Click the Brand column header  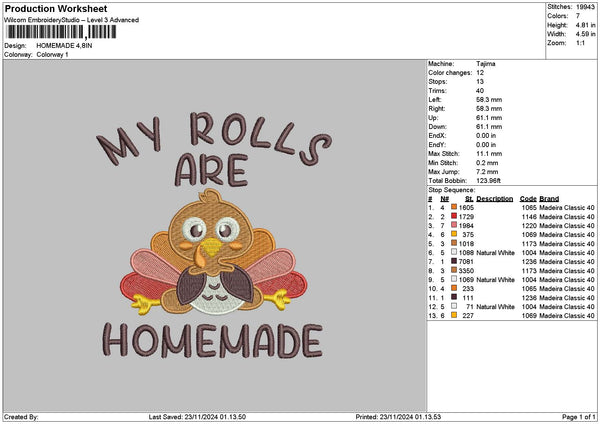coord(549,199)
